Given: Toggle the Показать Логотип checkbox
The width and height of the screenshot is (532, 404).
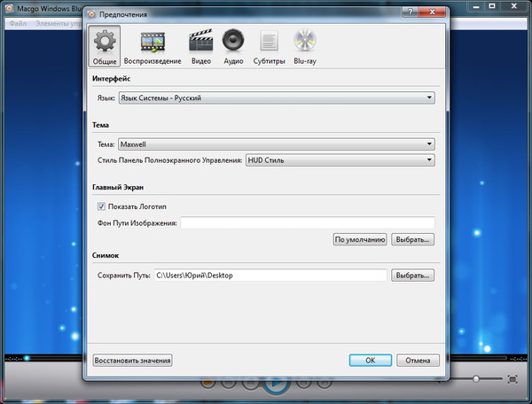Looking at the screenshot, I should pyautogui.click(x=101, y=206).
